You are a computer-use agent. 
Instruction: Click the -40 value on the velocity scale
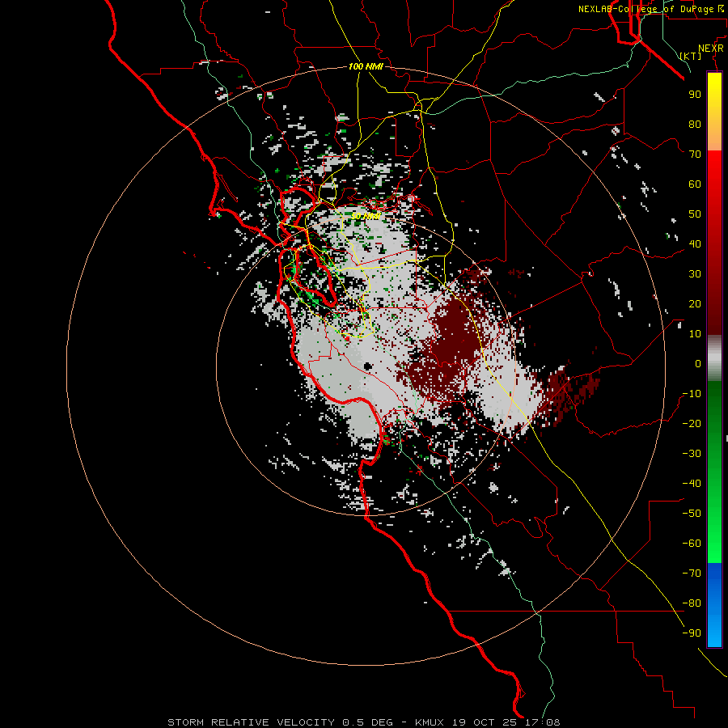tap(692, 484)
